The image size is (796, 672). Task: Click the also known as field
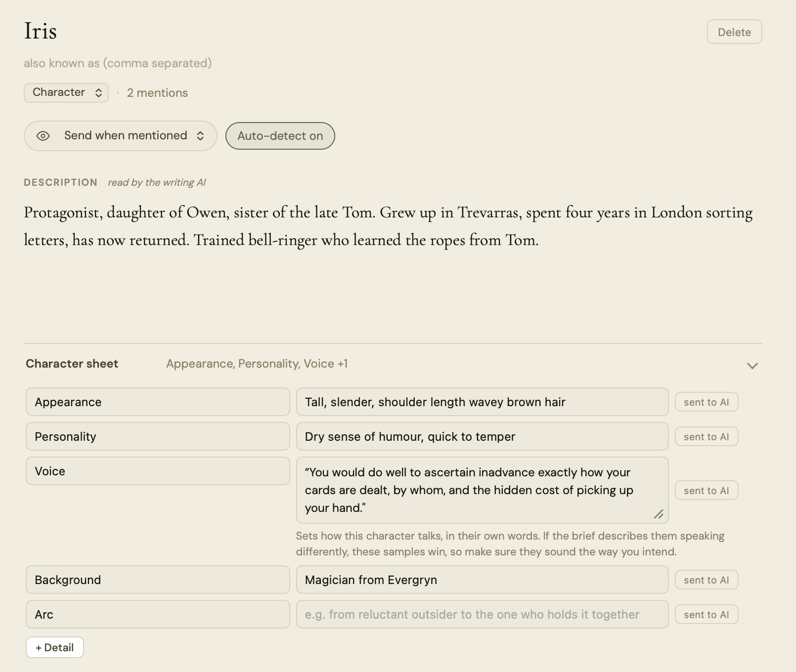pyautogui.click(x=118, y=63)
